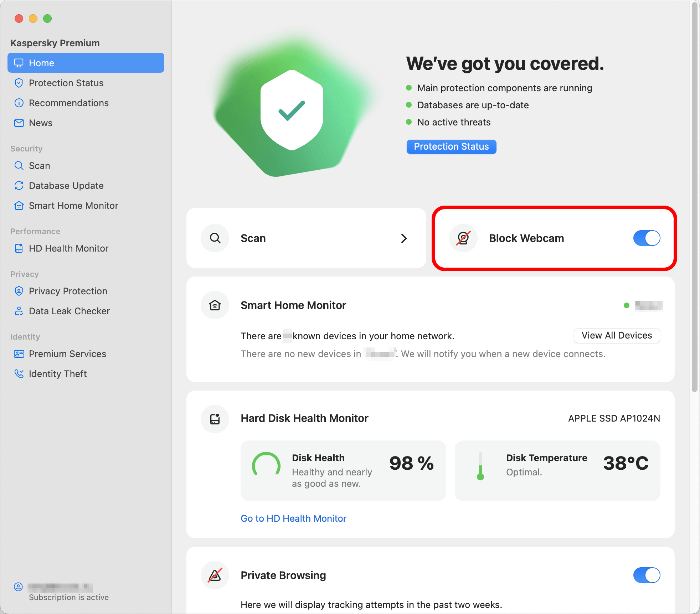Click the Smart Home Monitor card house icon
The image size is (700, 614).
click(215, 305)
